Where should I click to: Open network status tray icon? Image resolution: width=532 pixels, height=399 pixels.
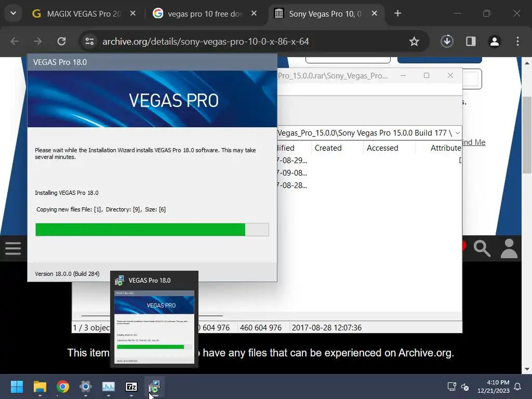pyautogui.click(x=451, y=387)
